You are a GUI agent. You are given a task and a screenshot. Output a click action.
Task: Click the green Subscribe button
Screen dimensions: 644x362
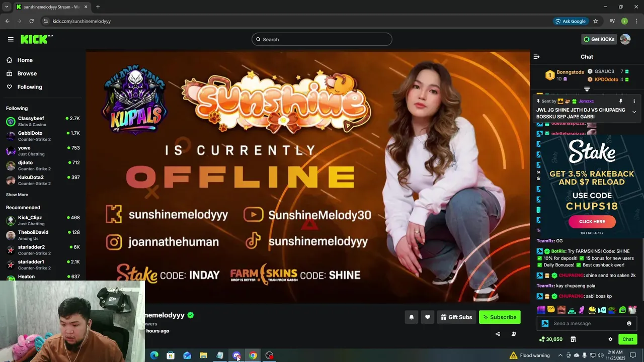pyautogui.click(x=500, y=317)
